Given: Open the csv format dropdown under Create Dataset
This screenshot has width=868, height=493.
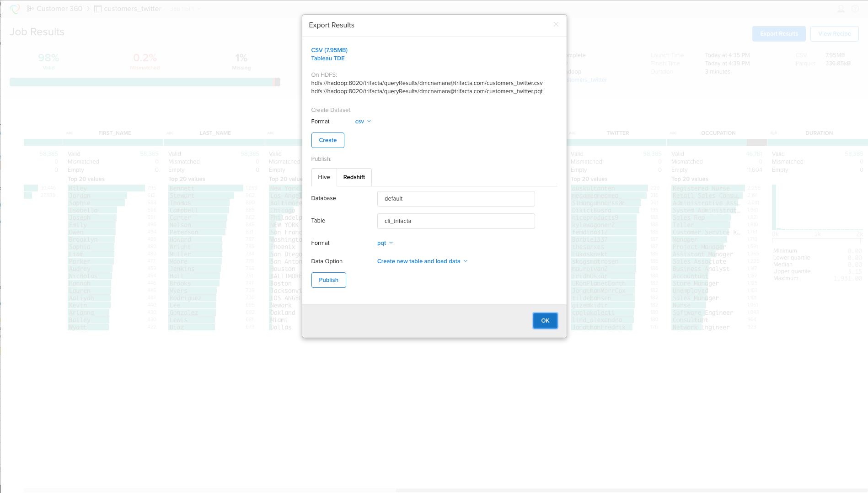Looking at the screenshot, I should (362, 121).
